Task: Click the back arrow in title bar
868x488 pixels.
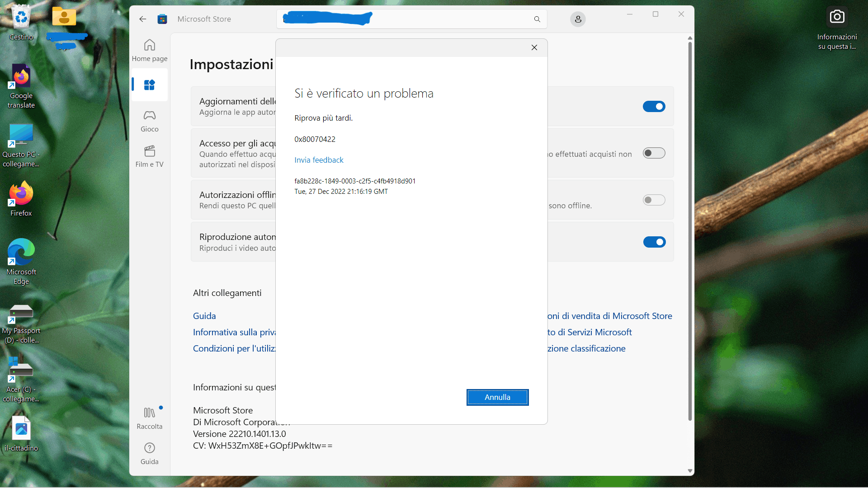Action: point(143,19)
